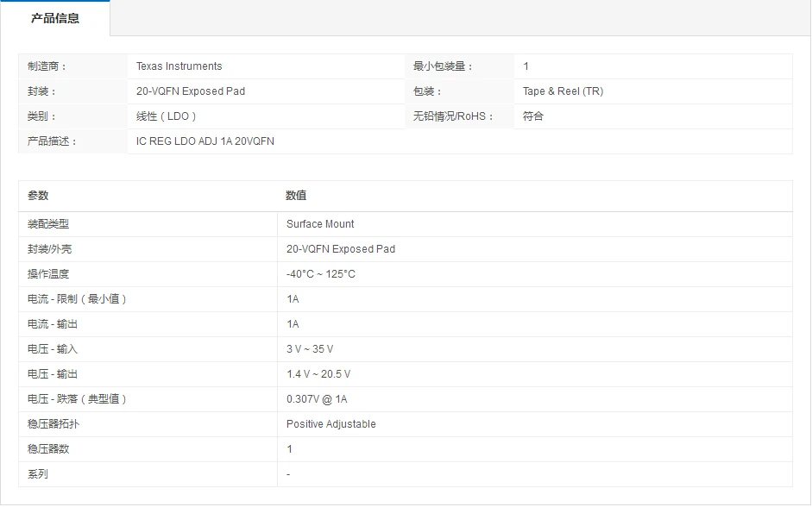The image size is (812, 507).
Task: Select the IC REG LDO ADJ 1A 20VQFN description
Action: [x=205, y=141]
